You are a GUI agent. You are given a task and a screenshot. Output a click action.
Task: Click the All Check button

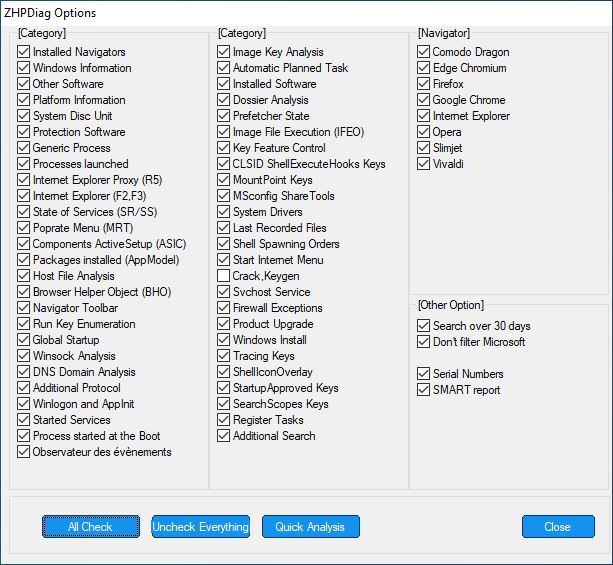click(x=91, y=527)
